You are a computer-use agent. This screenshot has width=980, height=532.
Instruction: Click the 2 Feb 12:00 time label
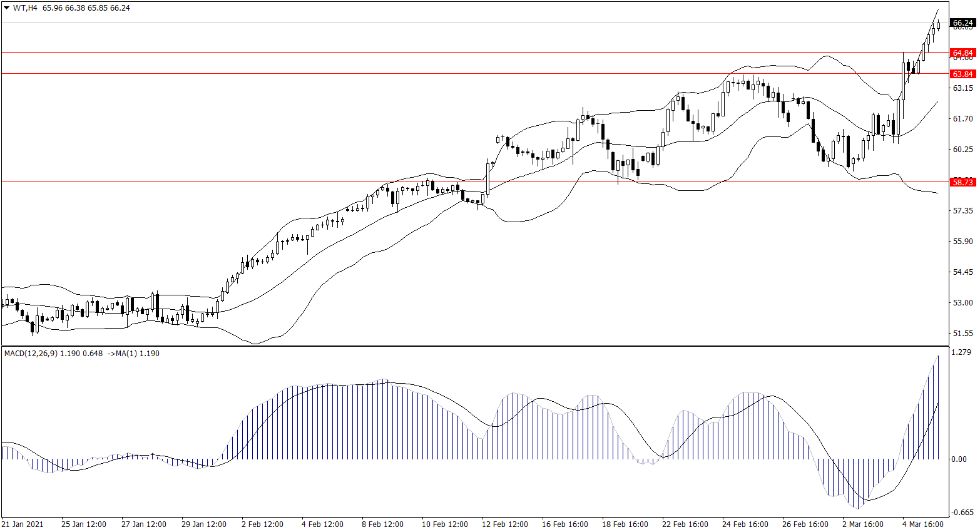point(262,524)
